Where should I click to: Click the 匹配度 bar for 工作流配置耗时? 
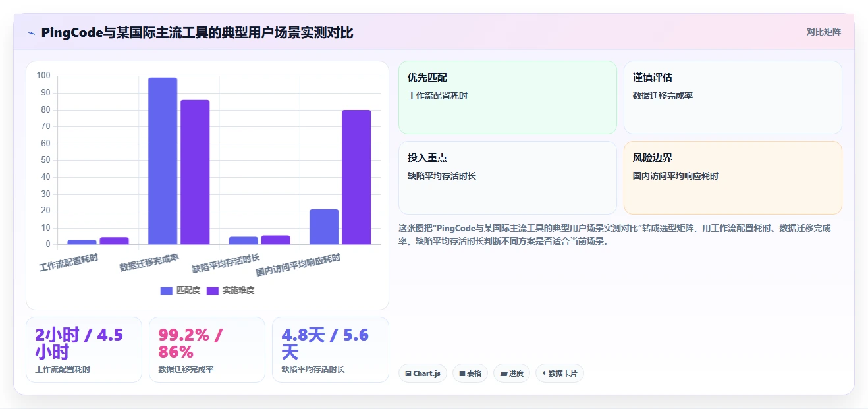click(82, 242)
